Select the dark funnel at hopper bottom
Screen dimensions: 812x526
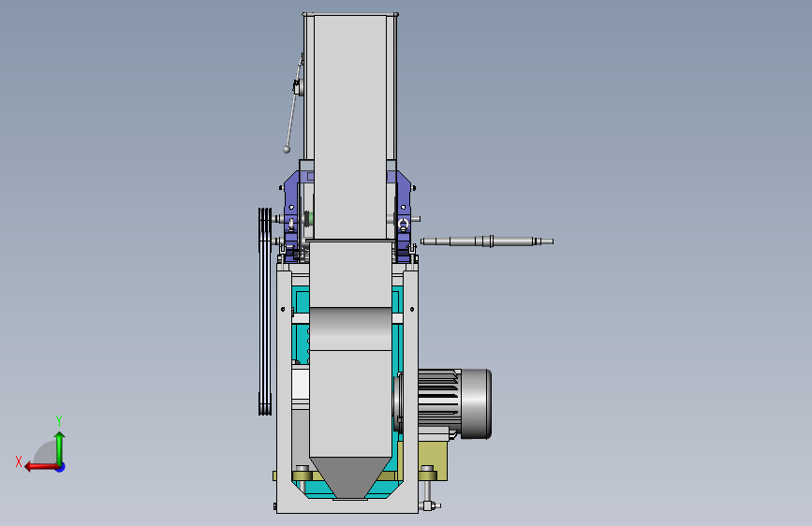click(x=350, y=478)
